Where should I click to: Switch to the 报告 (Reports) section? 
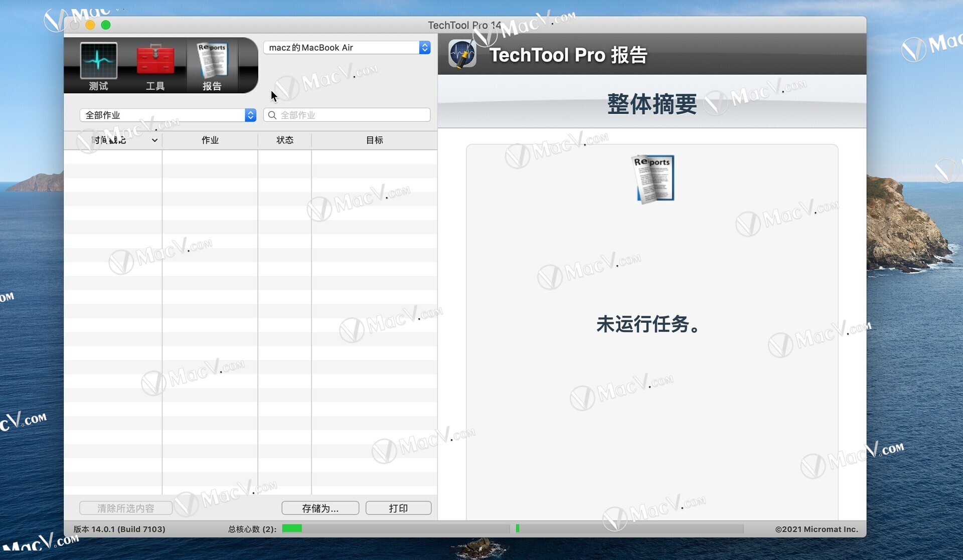(212, 67)
